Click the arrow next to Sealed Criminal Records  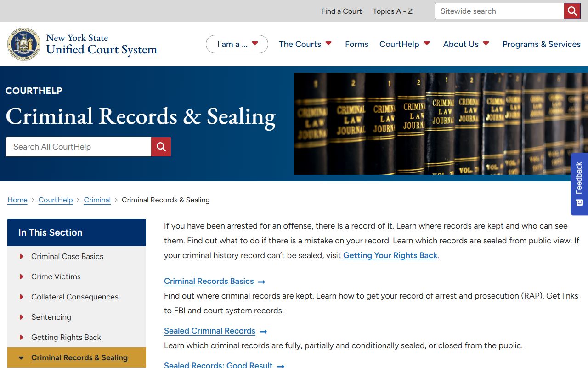[263, 331]
